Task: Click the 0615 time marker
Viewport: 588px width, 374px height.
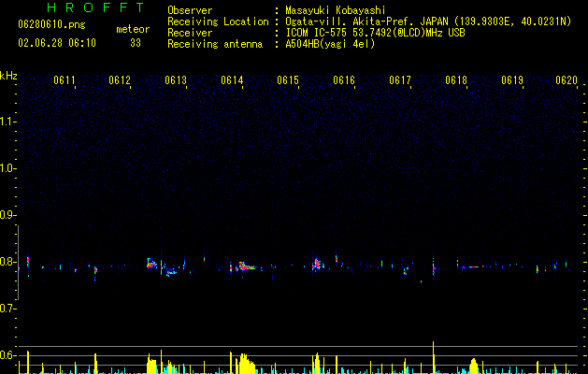Action: pos(288,80)
